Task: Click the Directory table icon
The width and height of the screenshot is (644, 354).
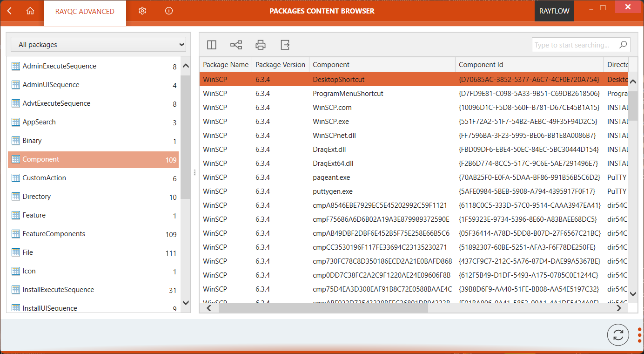Action: (x=16, y=197)
